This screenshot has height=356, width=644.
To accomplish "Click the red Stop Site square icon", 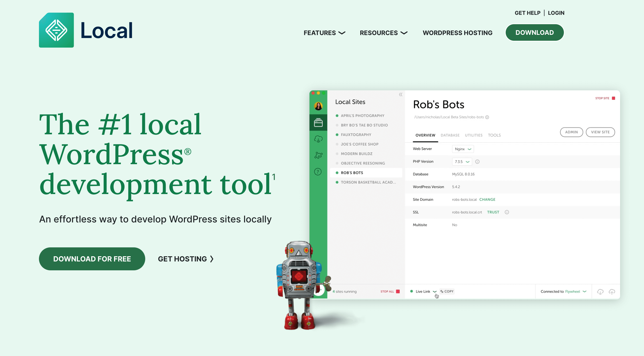I will (x=613, y=98).
